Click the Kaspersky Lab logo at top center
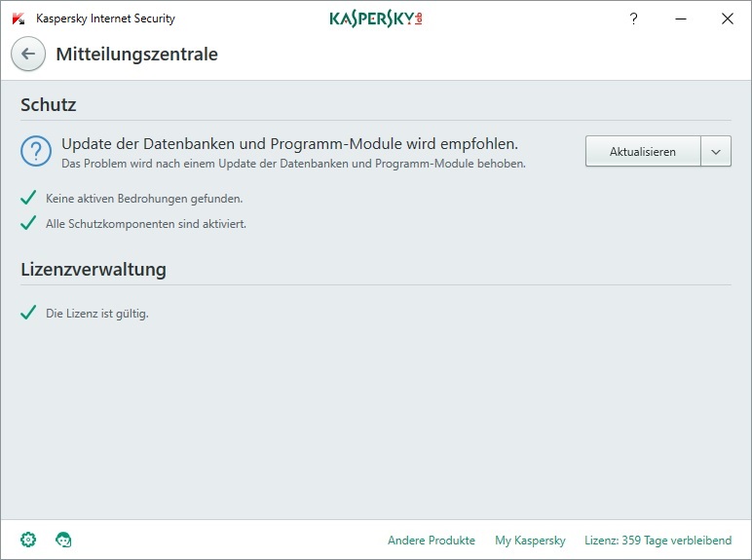The image size is (752, 560). pyautogui.click(x=376, y=19)
